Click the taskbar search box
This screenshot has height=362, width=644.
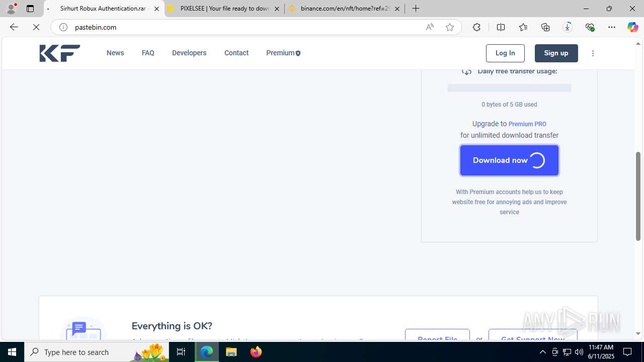click(x=96, y=352)
